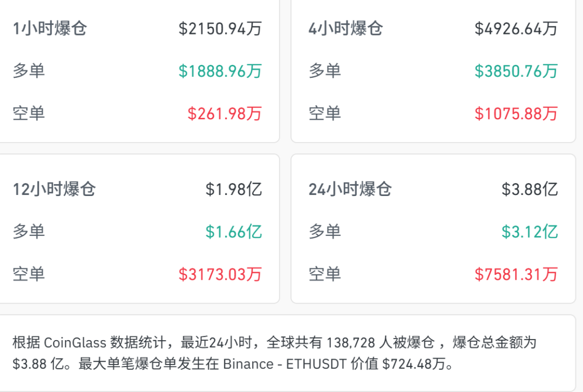Click the 1小时爆仓 card title
583x392 pixels.
[50, 29]
